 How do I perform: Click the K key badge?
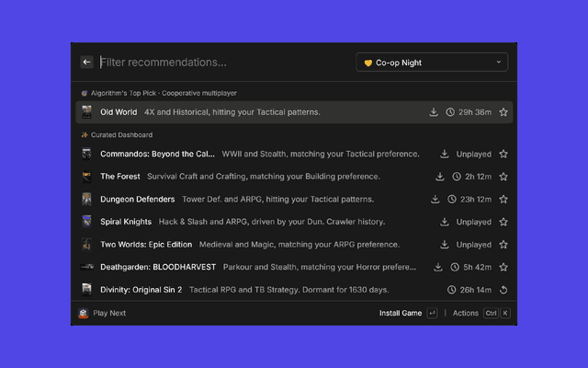coord(505,313)
